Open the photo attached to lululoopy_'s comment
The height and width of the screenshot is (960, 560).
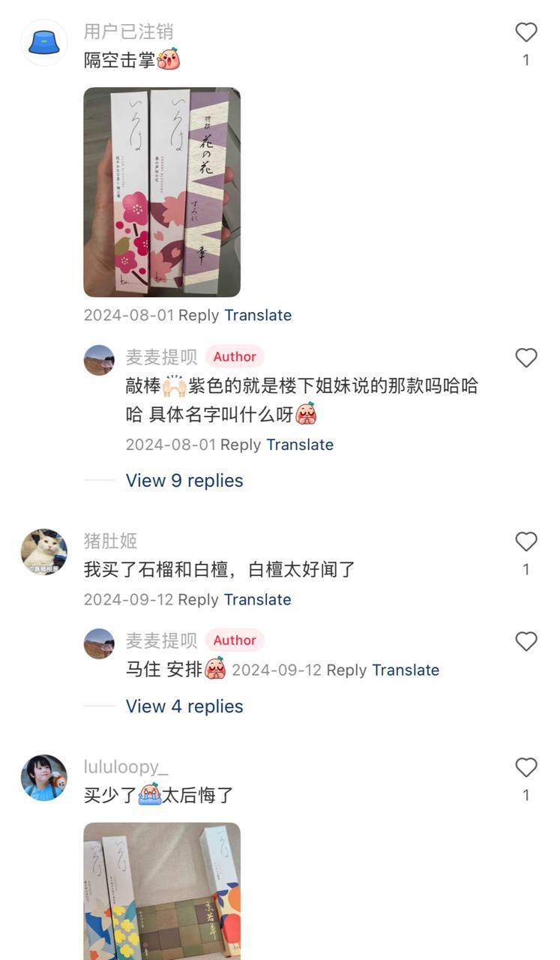pyautogui.click(x=162, y=891)
